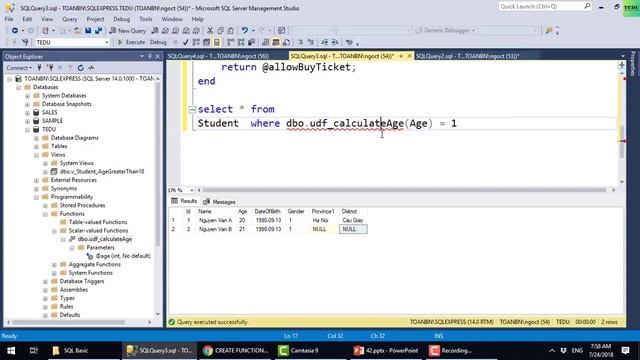The width and height of the screenshot is (640, 360).
Task: Open the CREATE FUNCTION Chrome taskbar item
Action: coord(236,351)
